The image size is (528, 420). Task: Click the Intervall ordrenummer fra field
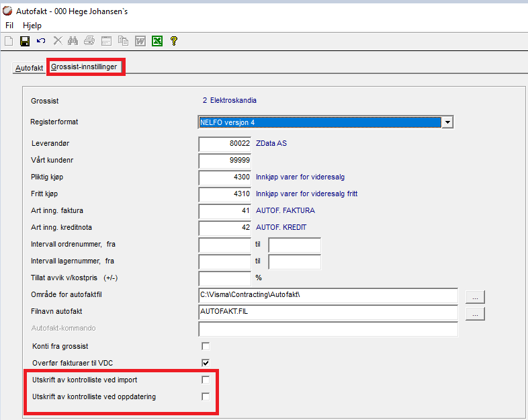coord(225,245)
